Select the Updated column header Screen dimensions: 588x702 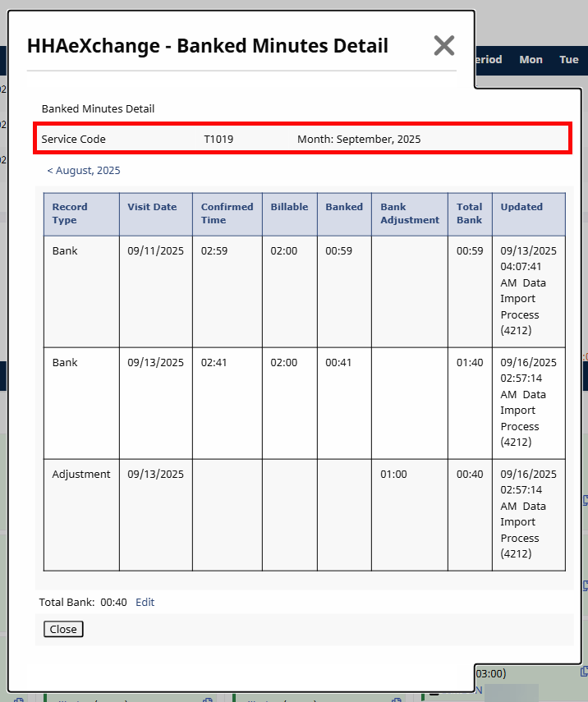(x=521, y=207)
